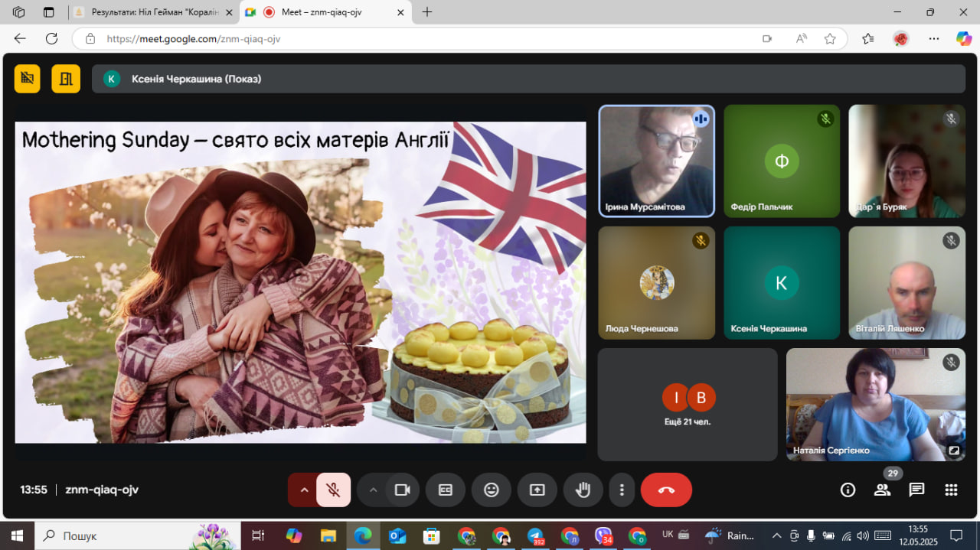Image resolution: width=980 pixels, height=550 pixels.
Task: Open Outlook from the taskbar
Action: (397, 535)
